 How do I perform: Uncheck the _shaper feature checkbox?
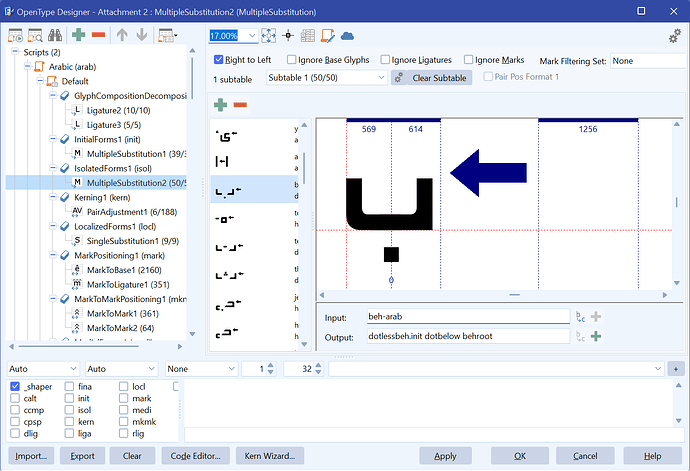coord(15,386)
